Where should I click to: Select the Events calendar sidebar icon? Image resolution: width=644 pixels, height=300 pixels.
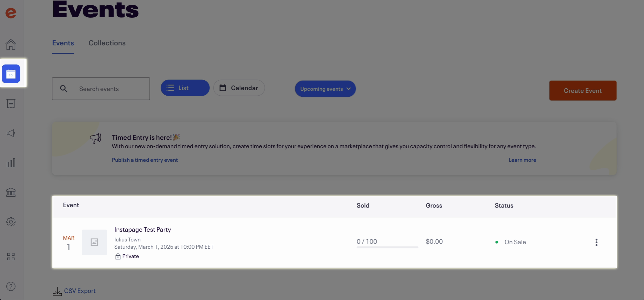pos(11,74)
